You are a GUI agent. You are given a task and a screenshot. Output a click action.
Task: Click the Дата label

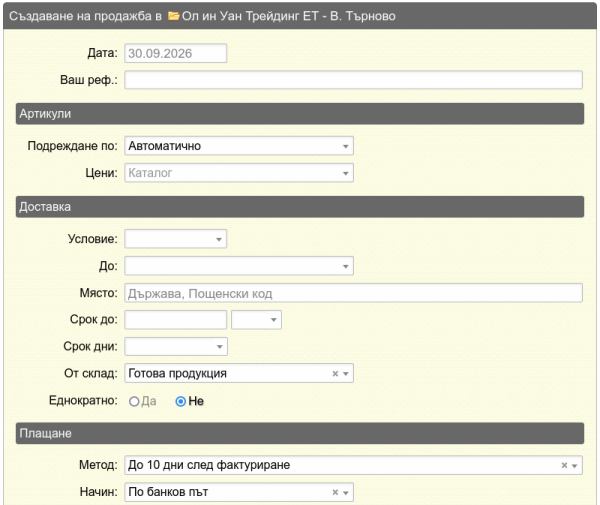coord(102,53)
